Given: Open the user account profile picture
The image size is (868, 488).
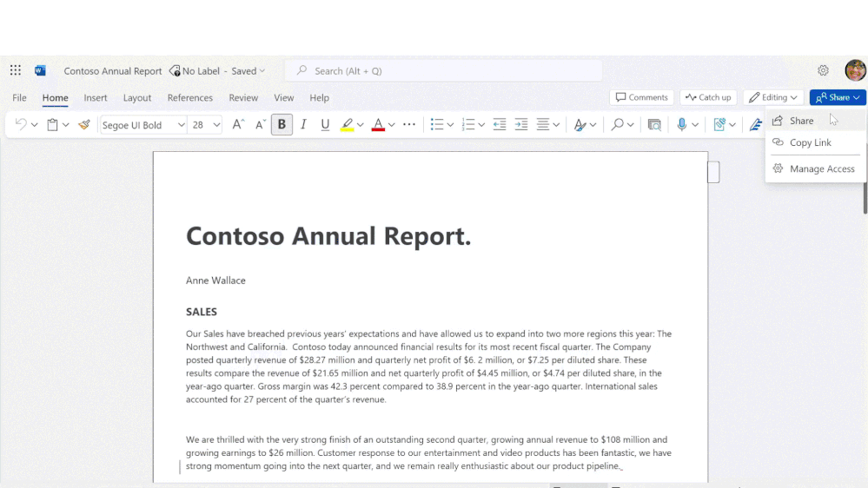Looking at the screenshot, I should click(856, 70).
